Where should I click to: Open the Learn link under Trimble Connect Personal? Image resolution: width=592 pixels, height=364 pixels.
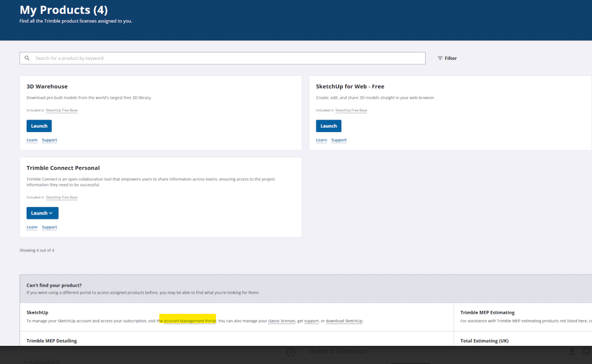pyautogui.click(x=32, y=227)
